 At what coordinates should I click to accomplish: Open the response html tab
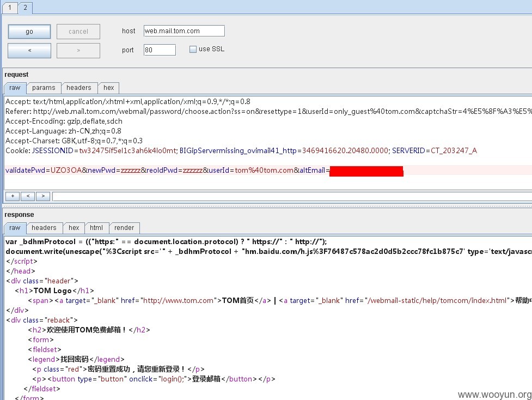pos(96,228)
